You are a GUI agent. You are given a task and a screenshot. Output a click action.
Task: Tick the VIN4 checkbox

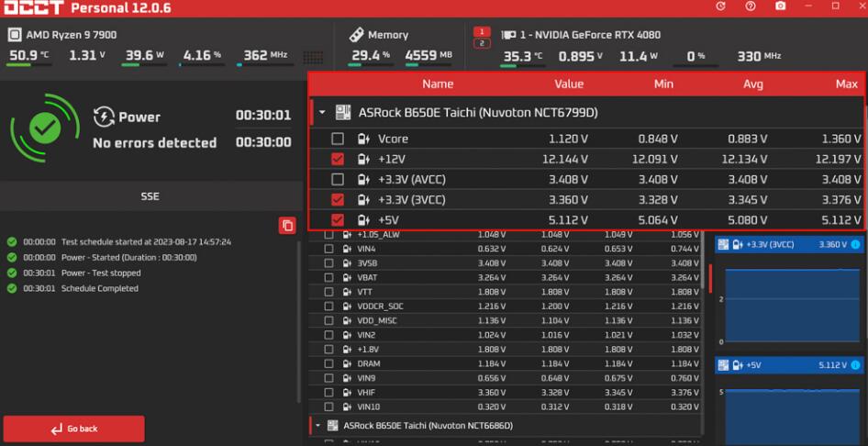[328, 249]
